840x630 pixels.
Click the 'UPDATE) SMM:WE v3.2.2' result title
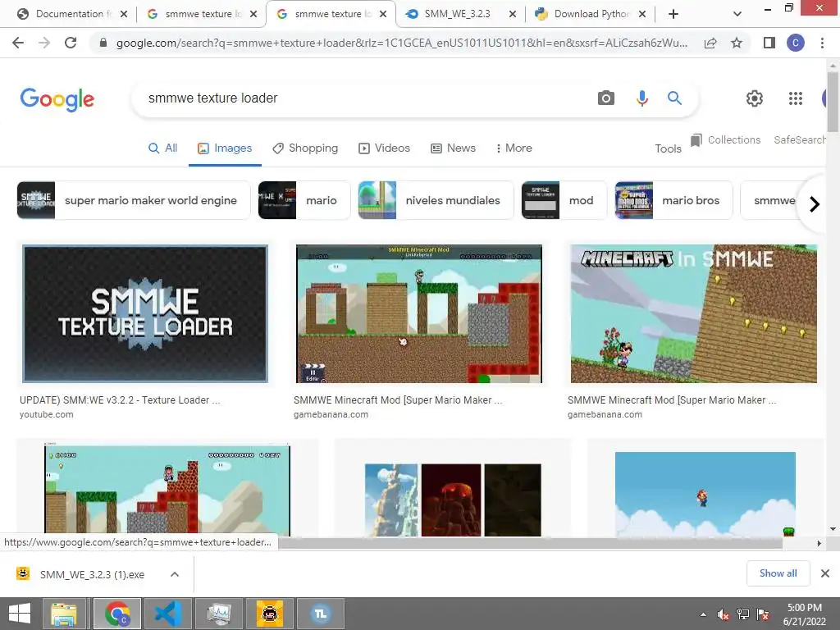(120, 400)
